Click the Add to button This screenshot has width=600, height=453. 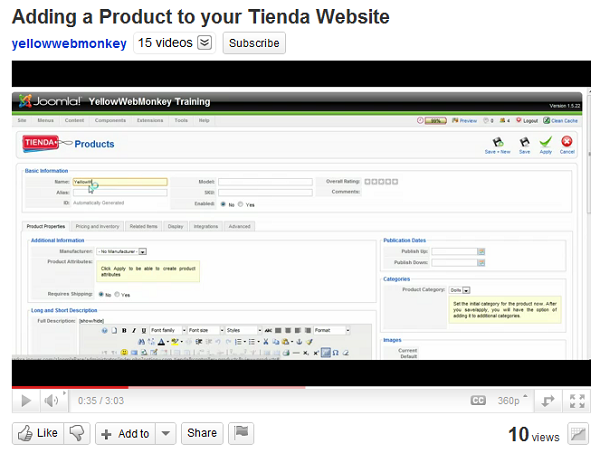coord(125,433)
